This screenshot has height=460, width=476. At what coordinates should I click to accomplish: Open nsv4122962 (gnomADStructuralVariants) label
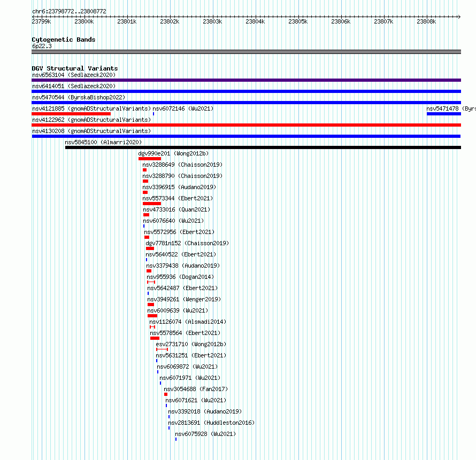(91, 120)
